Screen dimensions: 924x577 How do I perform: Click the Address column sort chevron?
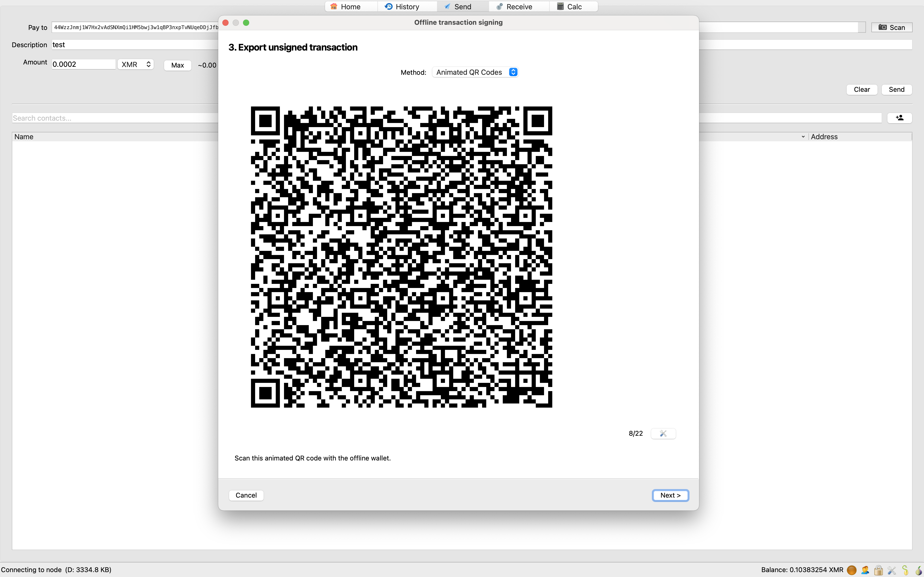[803, 137]
